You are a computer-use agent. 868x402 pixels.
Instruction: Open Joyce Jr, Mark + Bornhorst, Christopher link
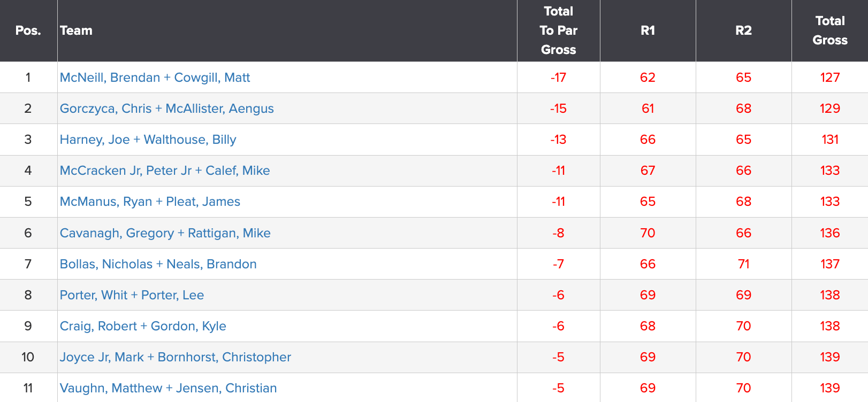tap(176, 357)
